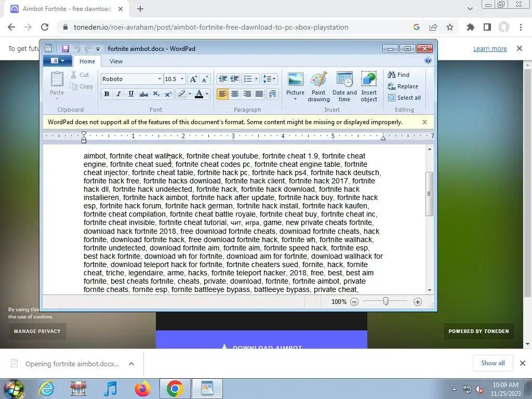Toggle Strikethrough formatting
The height and width of the screenshot is (399, 532).
[x=143, y=94]
